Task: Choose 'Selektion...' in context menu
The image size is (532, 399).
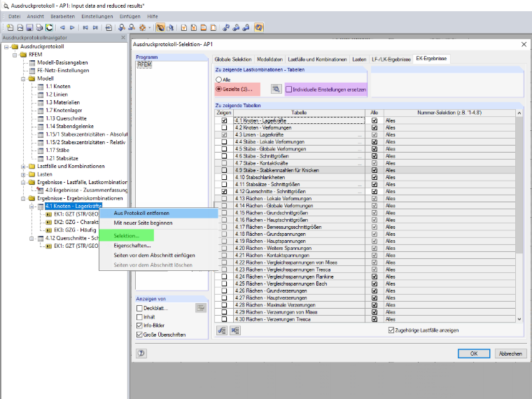Action: (127, 236)
